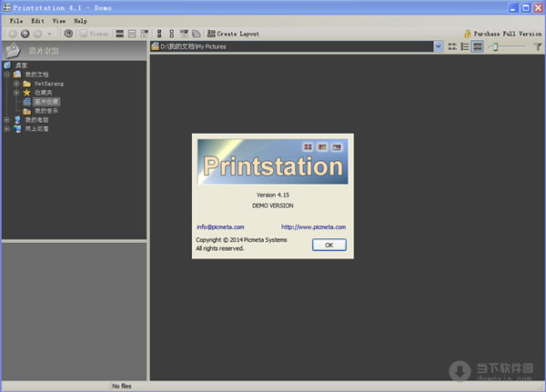Click the info@picmeta.com email link
This screenshot has width=546, height=392.
click(220, 227)
